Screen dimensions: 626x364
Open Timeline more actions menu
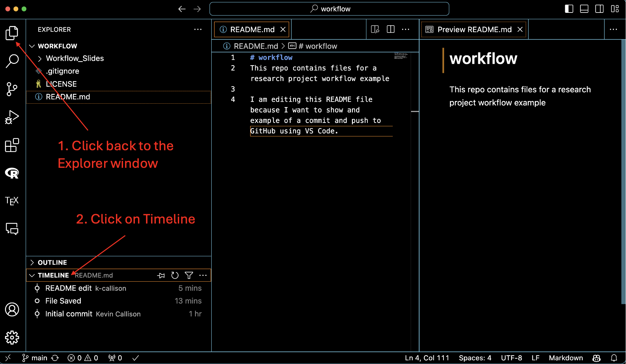click(x=203, y=275)
